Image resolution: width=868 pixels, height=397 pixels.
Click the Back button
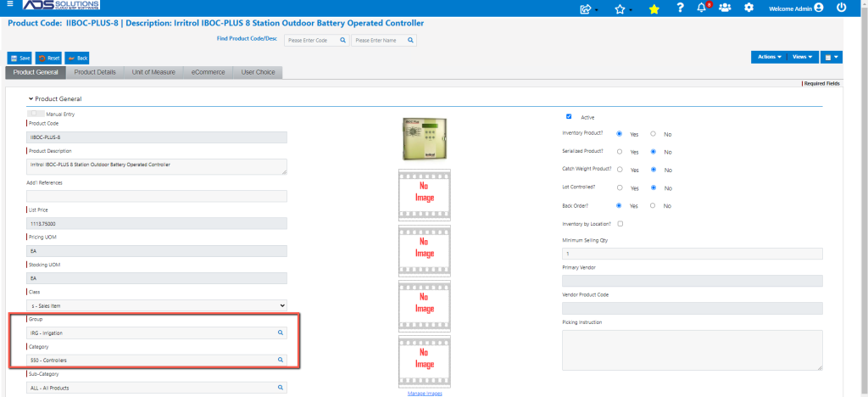(77, 59)
